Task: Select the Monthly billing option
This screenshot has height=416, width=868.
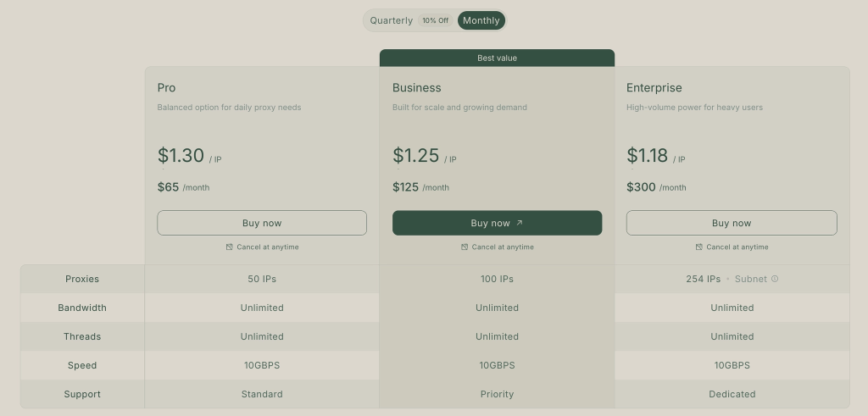Action: click(481, 20)
